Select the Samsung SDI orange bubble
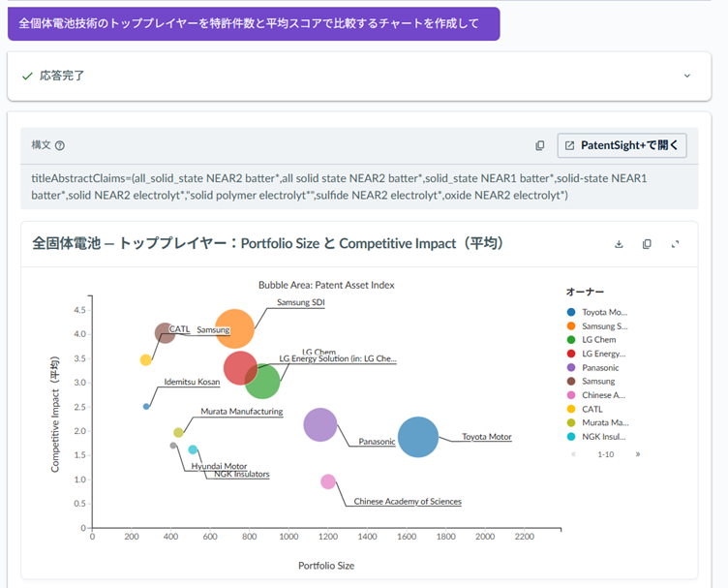 point(234,328)
